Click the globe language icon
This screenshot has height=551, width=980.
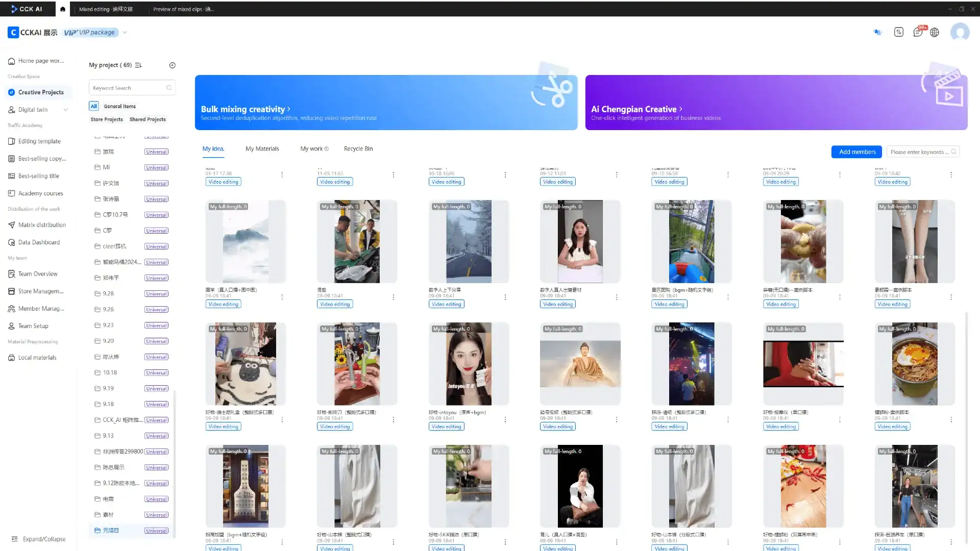click(x=935, y=32)
